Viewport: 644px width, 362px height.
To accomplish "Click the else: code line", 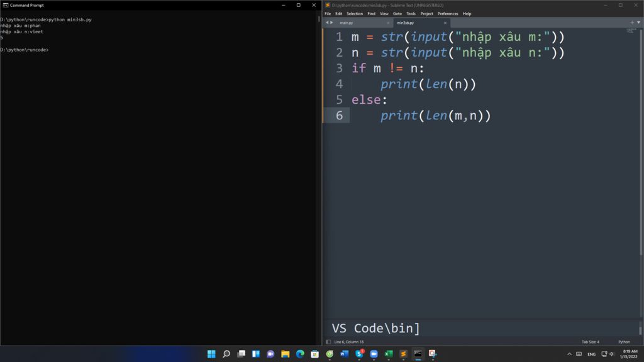I will pyautogui.click(x=369, y=100).
